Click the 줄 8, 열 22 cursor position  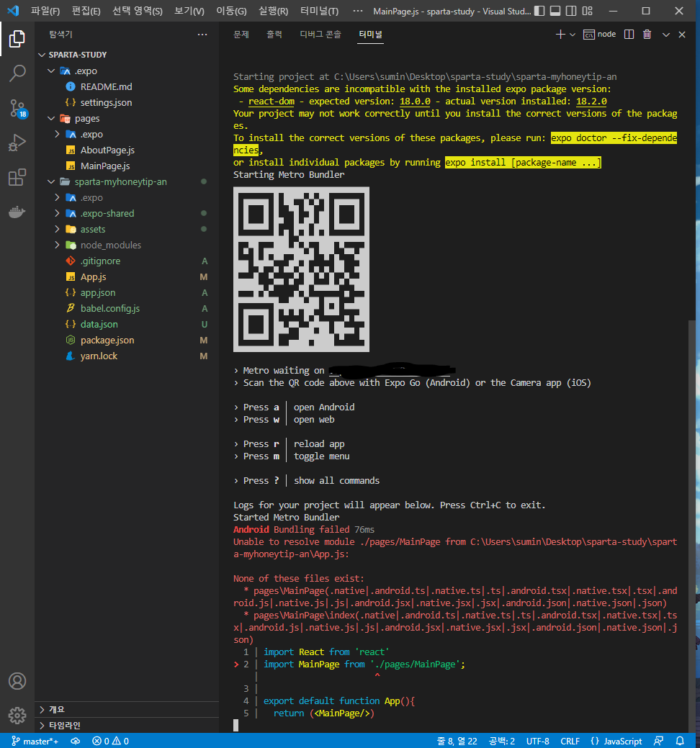point(457,741)
